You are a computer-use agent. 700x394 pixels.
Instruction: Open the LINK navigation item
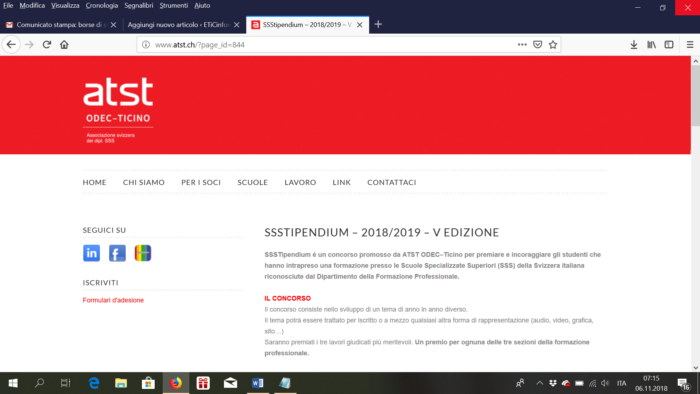tap(342, 182)
